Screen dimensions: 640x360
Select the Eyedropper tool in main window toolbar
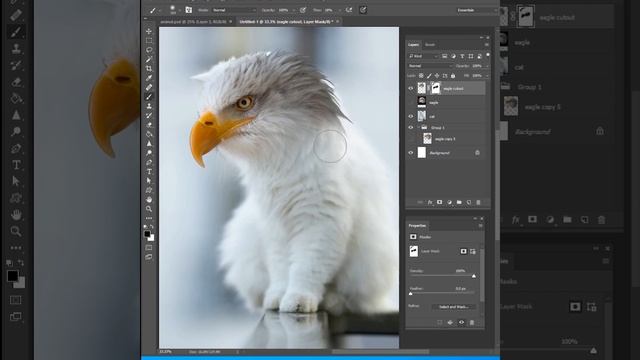[x=149, y=78]
